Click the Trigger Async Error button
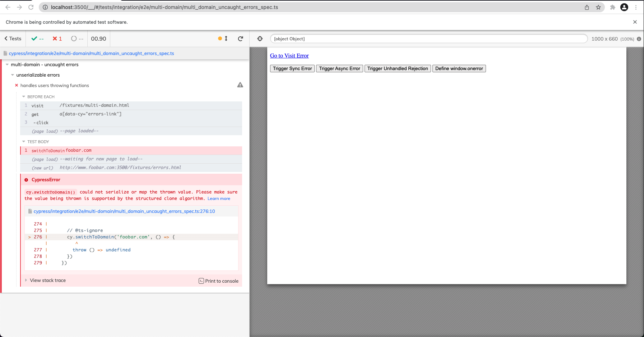Image resolution: width=644 pixels, height=337 pixels. (x=339, y=68)
